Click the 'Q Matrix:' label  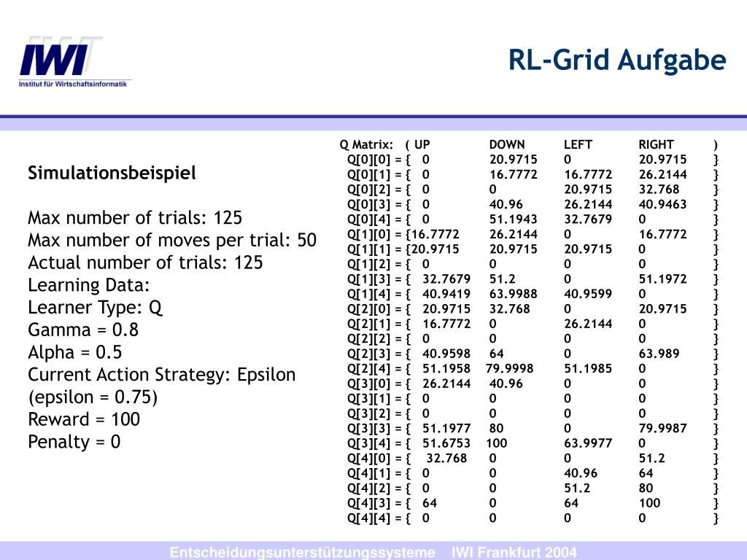point(366,145)
